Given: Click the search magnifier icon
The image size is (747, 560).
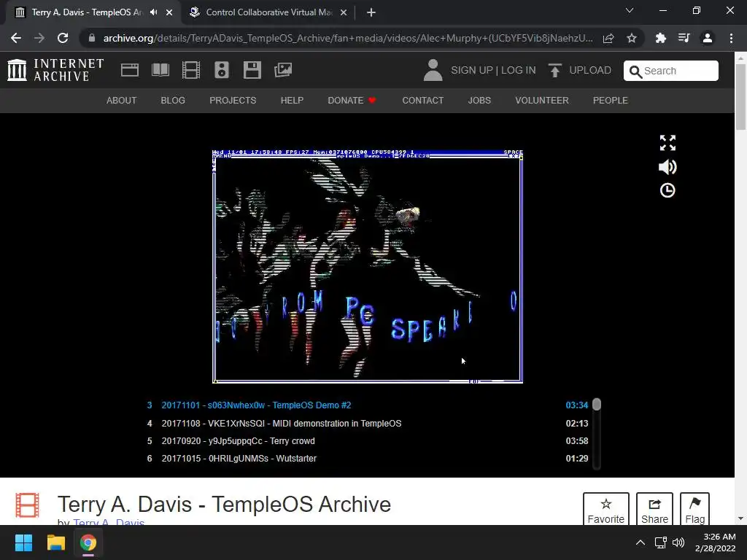Looking at the screenshot, I should point(635,71).
